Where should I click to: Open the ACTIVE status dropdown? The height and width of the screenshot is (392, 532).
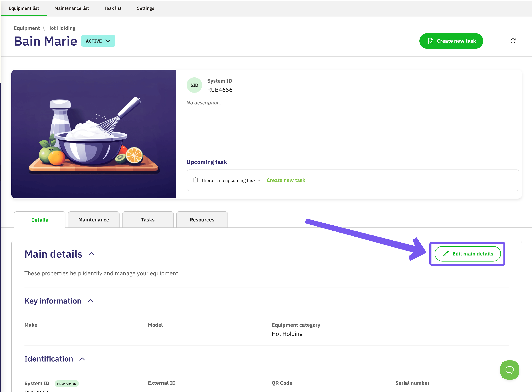tap(98, 41)
